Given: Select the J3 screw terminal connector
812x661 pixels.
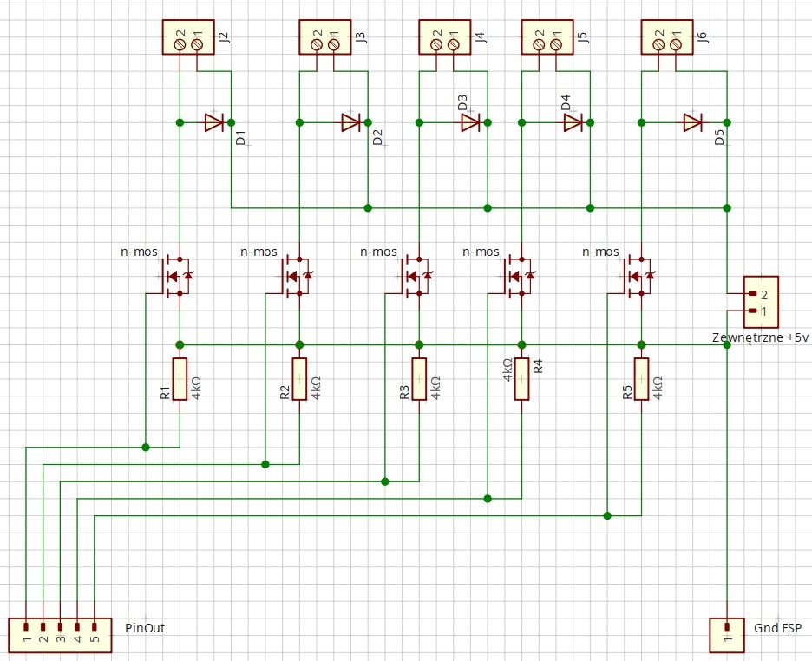Looking at the screenshot, I should click(x=324, y=39).
